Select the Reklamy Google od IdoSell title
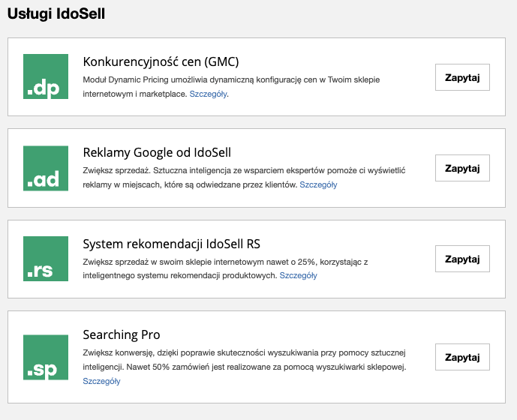The image size is (517, 420). coord(157,152)
